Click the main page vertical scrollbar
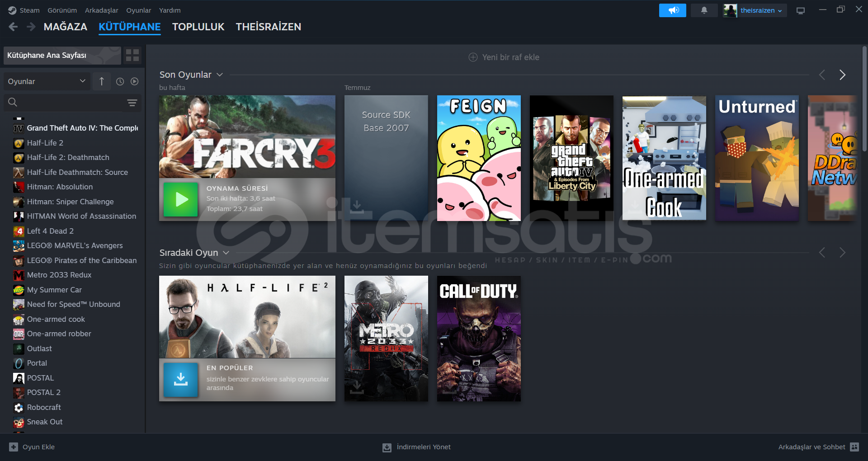The width and height of the screenshot is (868, 461). (x=864, y=99)
